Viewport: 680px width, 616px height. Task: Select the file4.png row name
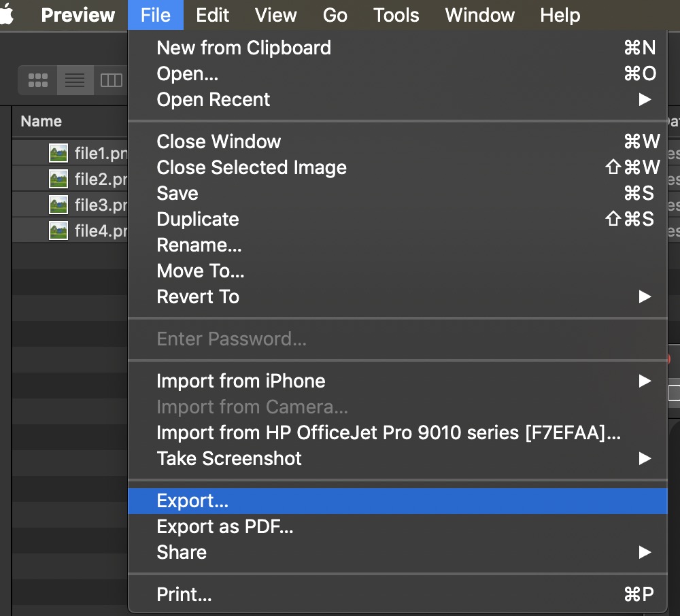click(101, 231)
